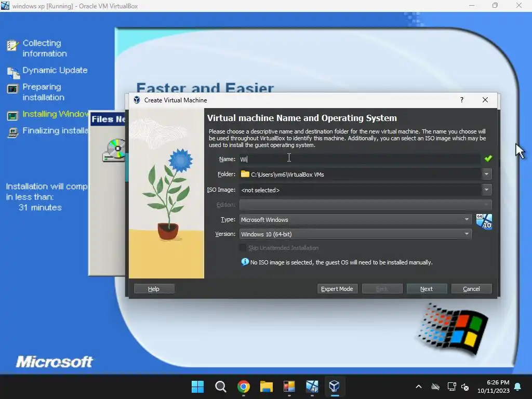
Task: Click the Collecting information setup step icon
Action: coord(12,45)
